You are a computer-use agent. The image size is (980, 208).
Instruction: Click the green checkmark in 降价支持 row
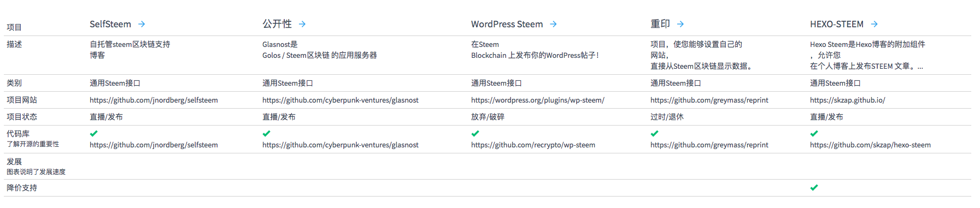[814, 187]
